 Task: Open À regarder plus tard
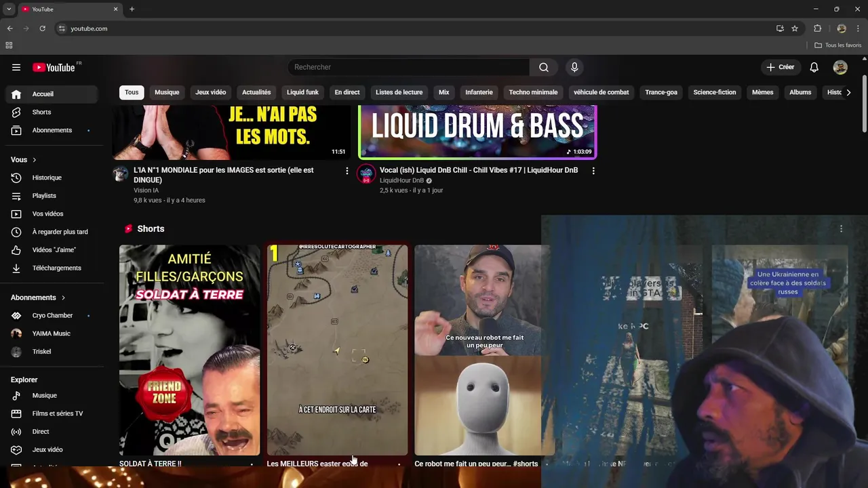(52, 232)
